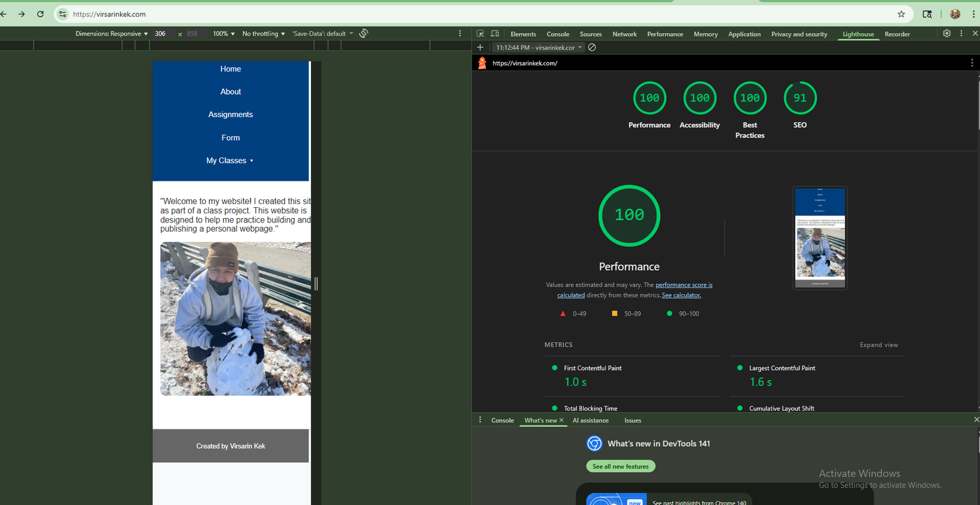This screenshot has width=980, height=505.
Task: Bookmark this page with the star icon
Action: tap(901, 14)
